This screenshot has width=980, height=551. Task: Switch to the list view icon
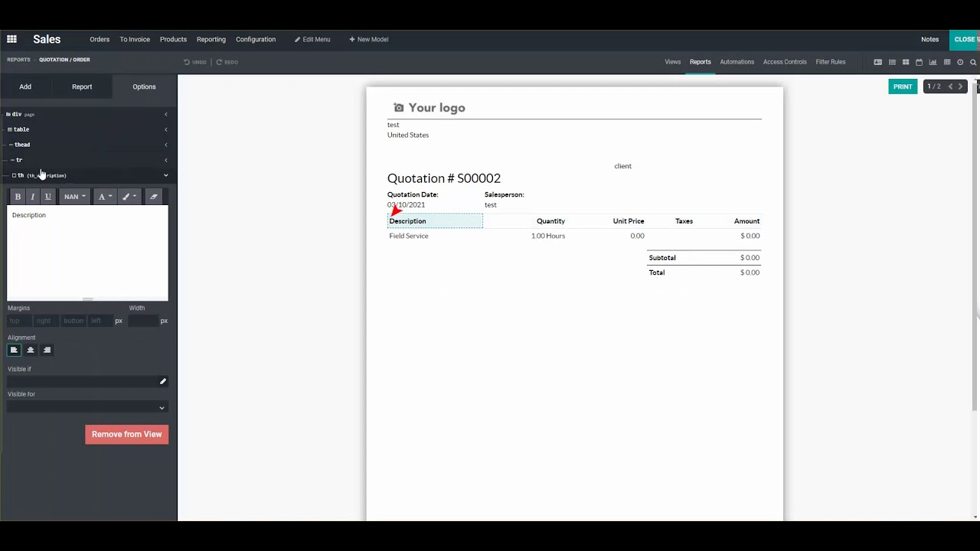click(x=892, y=62)
